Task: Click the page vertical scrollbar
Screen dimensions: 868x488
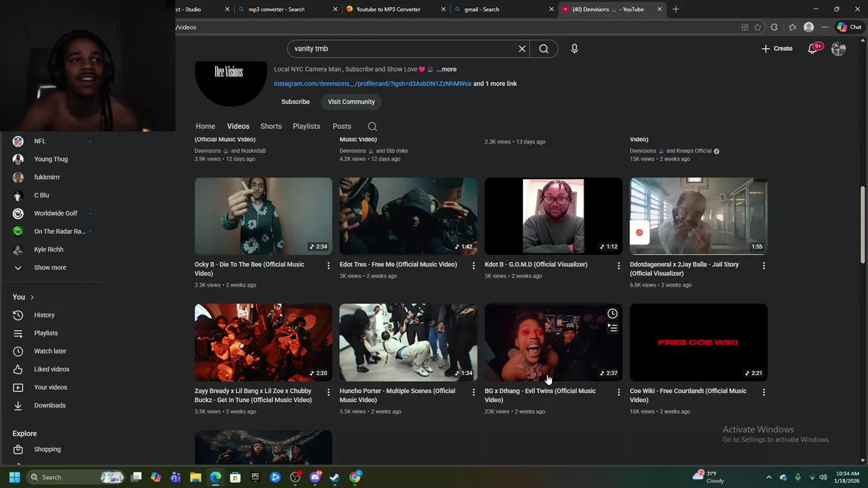Action: tap(863, 224)
